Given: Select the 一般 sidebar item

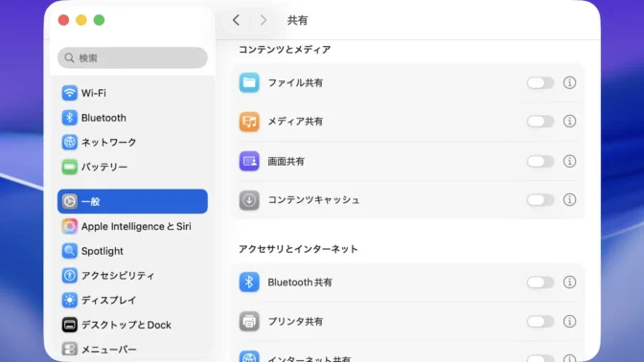Looking at the screenshot, I should point(132,201).
